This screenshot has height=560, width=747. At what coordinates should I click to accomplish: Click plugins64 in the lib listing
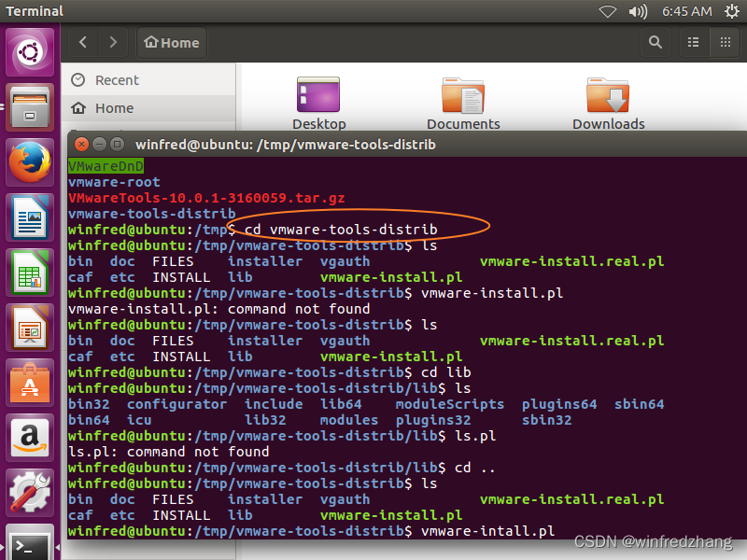pos(559,404)
